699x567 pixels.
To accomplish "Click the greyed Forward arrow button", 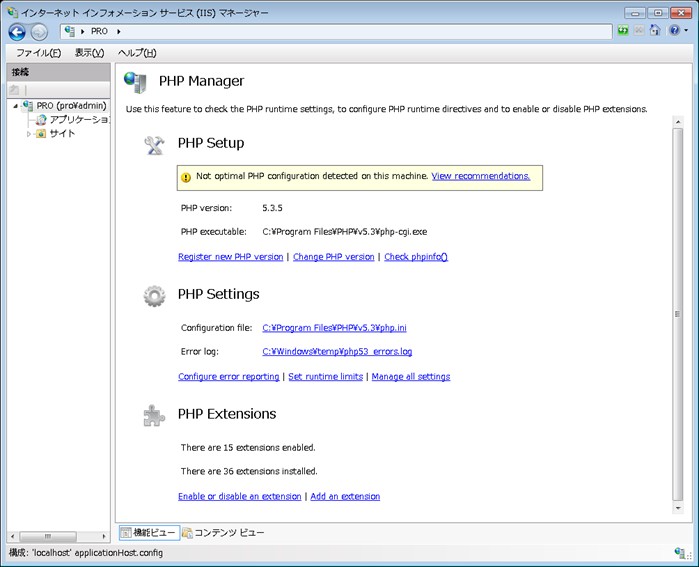I will pyautogui.click(x=39, y=32).
